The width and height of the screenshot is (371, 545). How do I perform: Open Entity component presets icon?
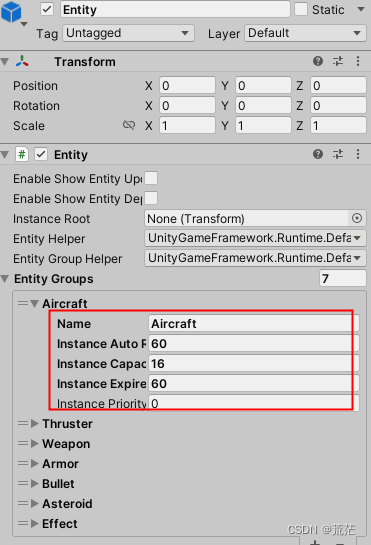click(x=338, y=154)
